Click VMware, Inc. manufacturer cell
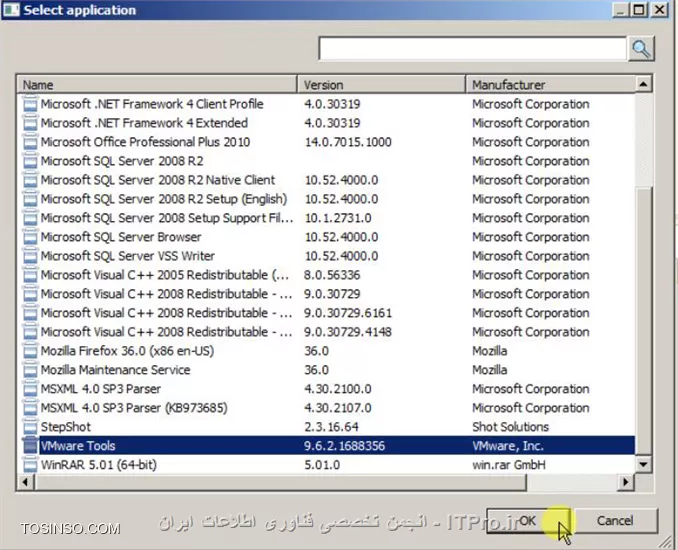Screen dimensions: 678x550 508,446
